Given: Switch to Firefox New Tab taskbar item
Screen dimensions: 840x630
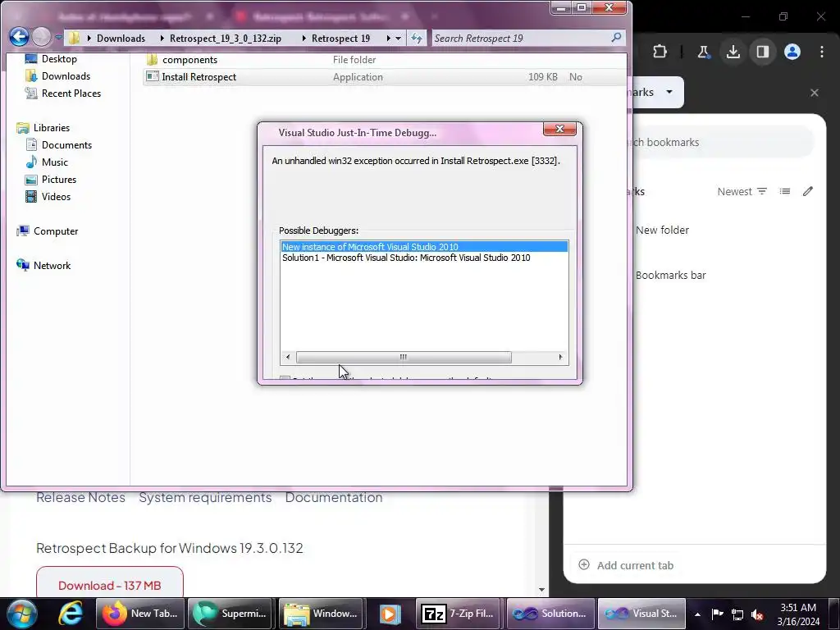Looking at the screenshot, I should click(140, 614).
